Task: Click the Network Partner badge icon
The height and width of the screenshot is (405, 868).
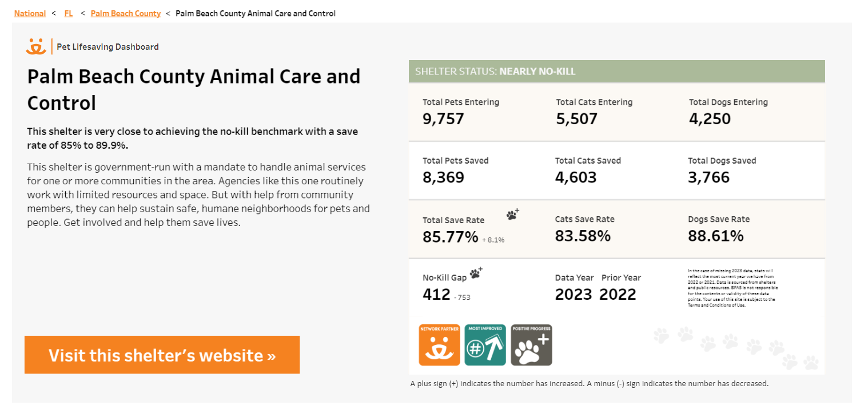Action: coord(439,345)
